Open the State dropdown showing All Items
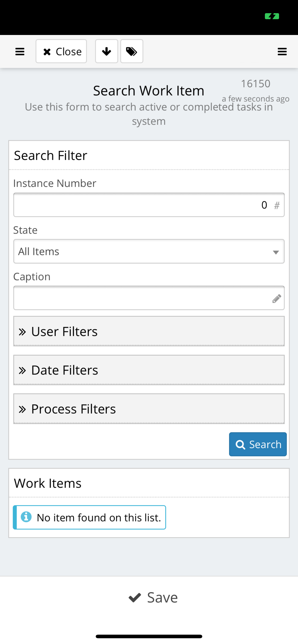This screenshot has height=644, width=298. coord(149,251)
